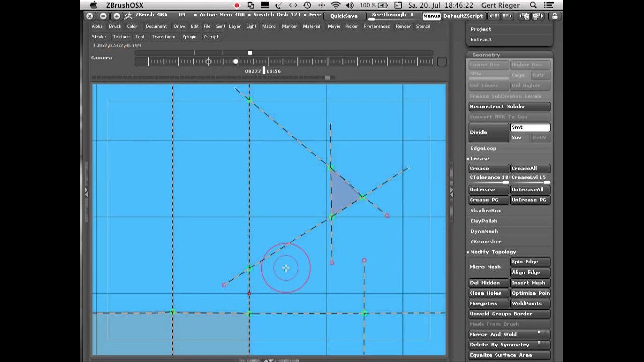Screen dimensions: 644x362
Task: Toggle the Menus button
Action: 432,16
